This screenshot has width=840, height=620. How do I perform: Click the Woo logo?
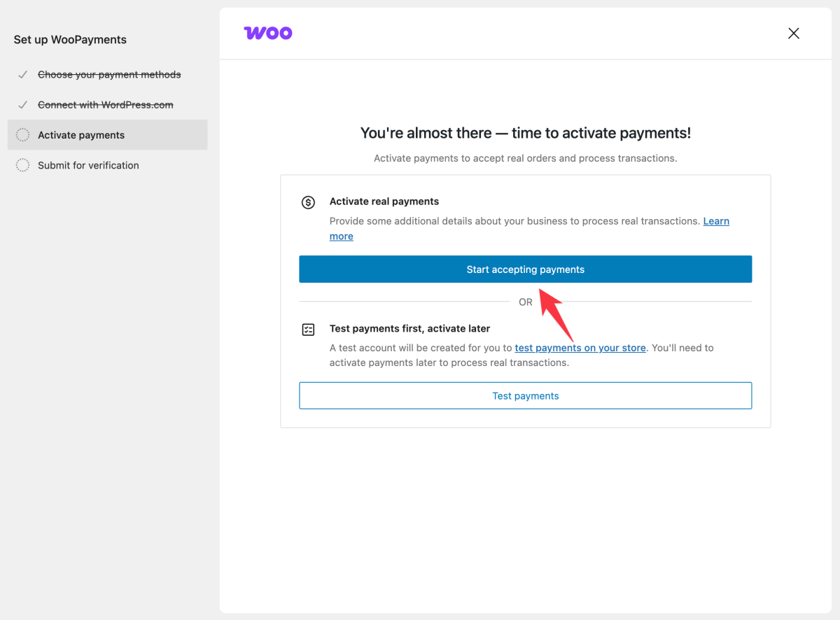click(x=268, y=32)
